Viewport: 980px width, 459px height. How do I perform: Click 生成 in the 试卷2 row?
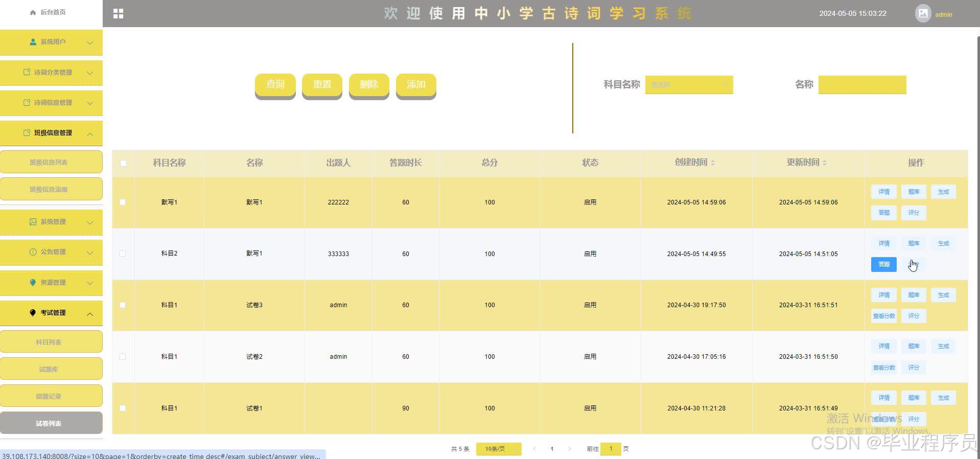[943, 346]
